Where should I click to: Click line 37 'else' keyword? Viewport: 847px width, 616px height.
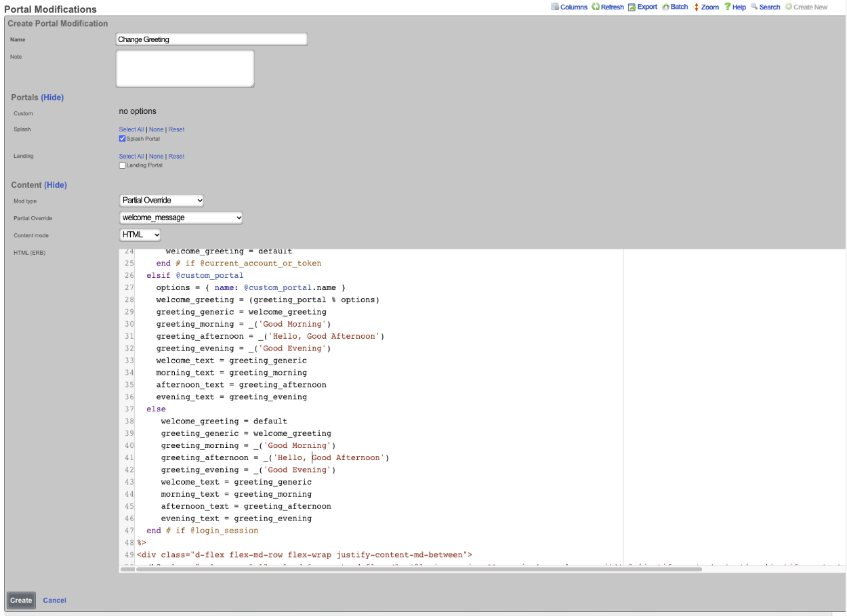(x=156, y=409)
